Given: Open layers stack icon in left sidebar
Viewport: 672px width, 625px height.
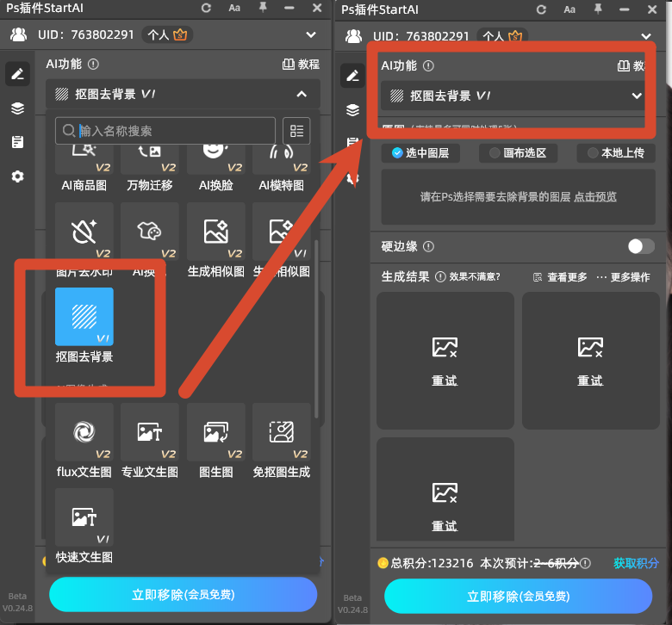Looking at the screenshot, I should [x=17, y=108].
